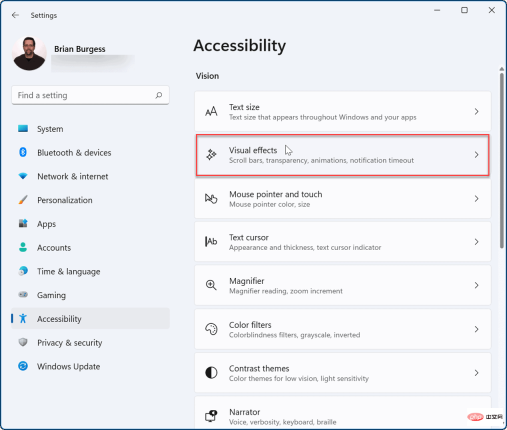
Task: Click the Accessibility figure icon in sidebar
Action: [x=23, y=319]
